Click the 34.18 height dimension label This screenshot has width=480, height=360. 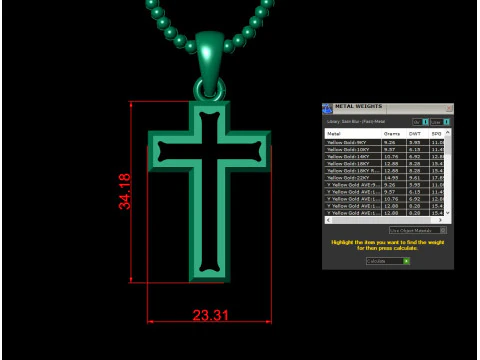coord(125,192)
